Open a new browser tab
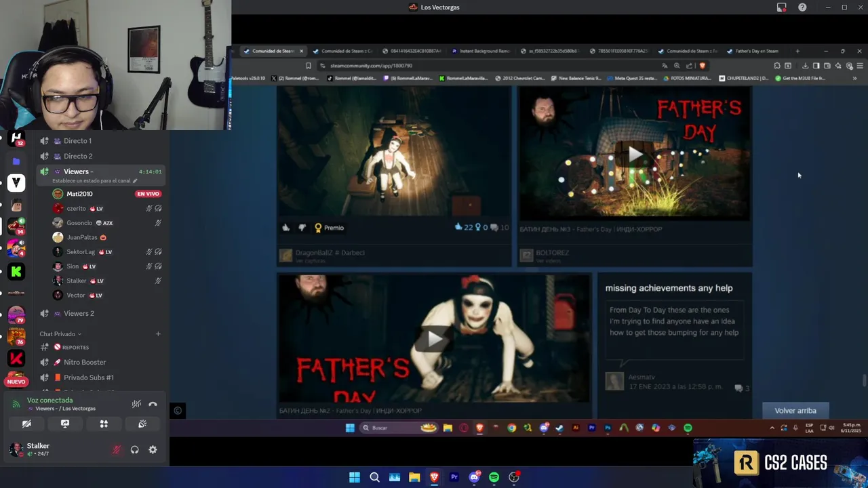868x488 pixels. tap(797, 51)
